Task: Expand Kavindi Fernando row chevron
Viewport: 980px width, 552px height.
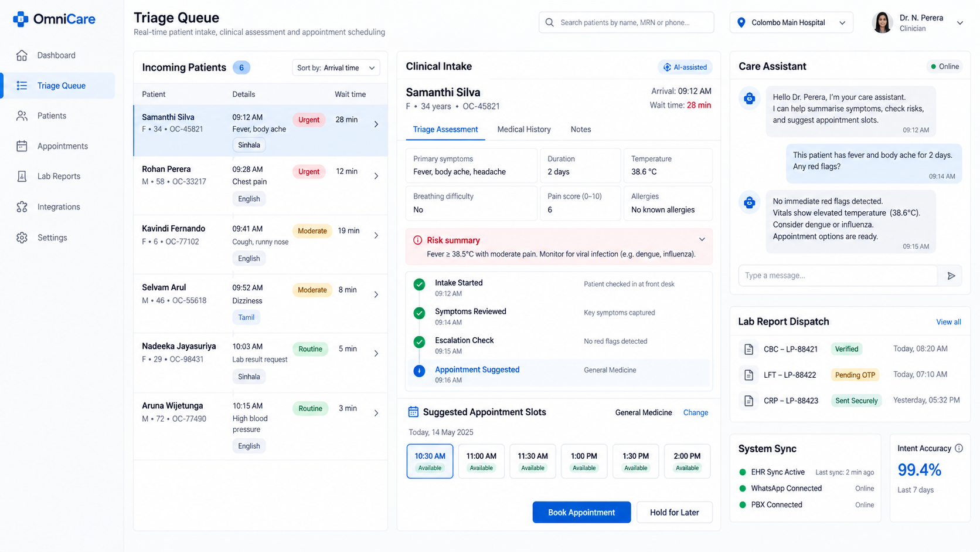Action: 376,235
